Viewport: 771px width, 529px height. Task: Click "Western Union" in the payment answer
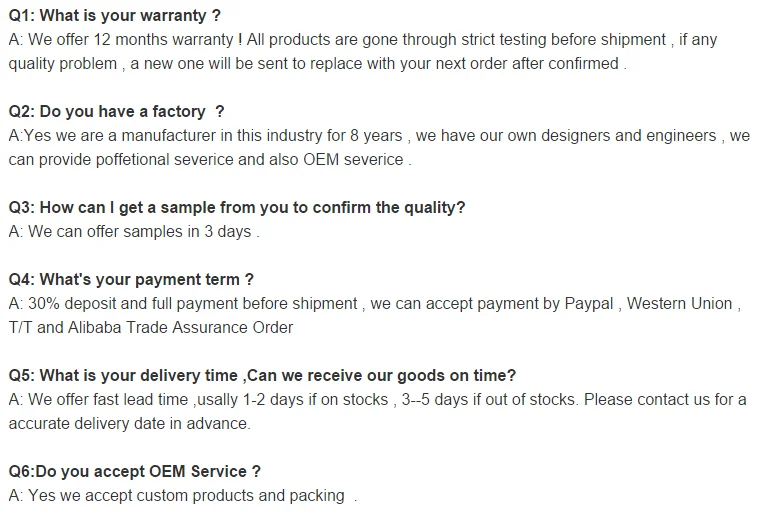pyautogui.click(x=679, y=304)
